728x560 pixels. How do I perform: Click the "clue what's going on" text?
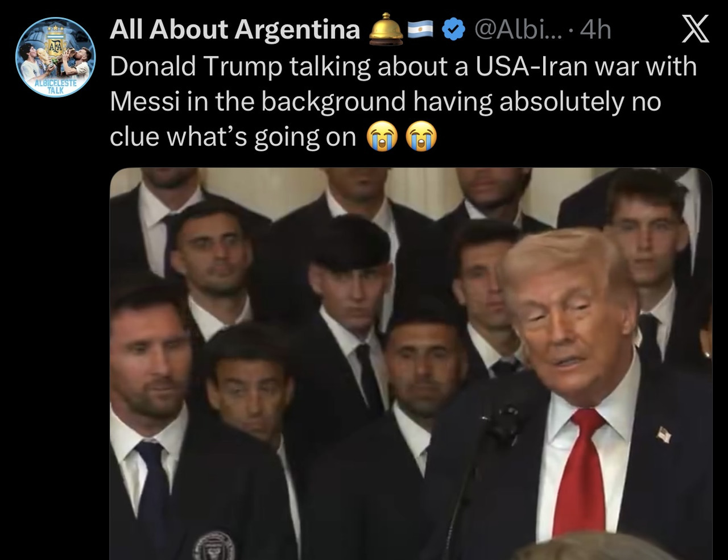(x=233, y=137)
